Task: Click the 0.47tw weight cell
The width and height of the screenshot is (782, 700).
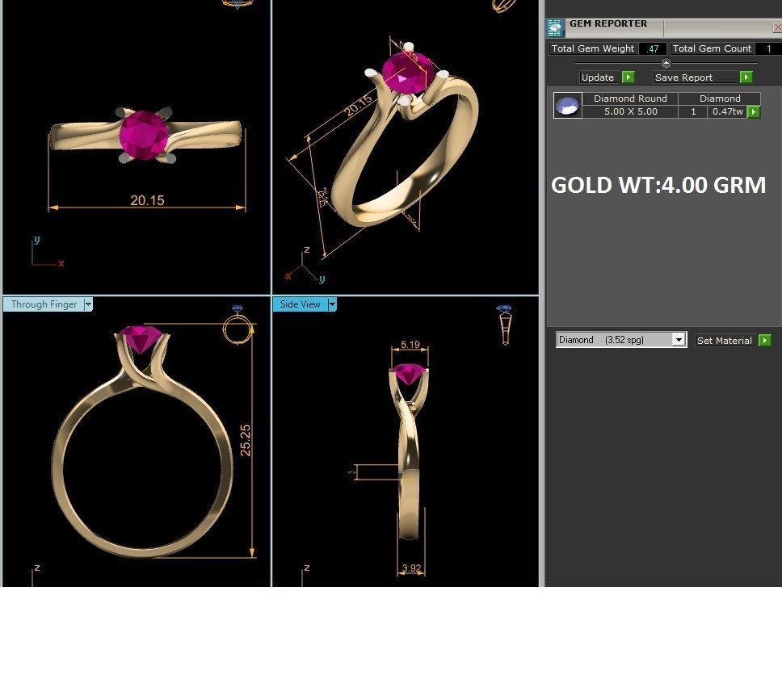Action: (727, 111)
